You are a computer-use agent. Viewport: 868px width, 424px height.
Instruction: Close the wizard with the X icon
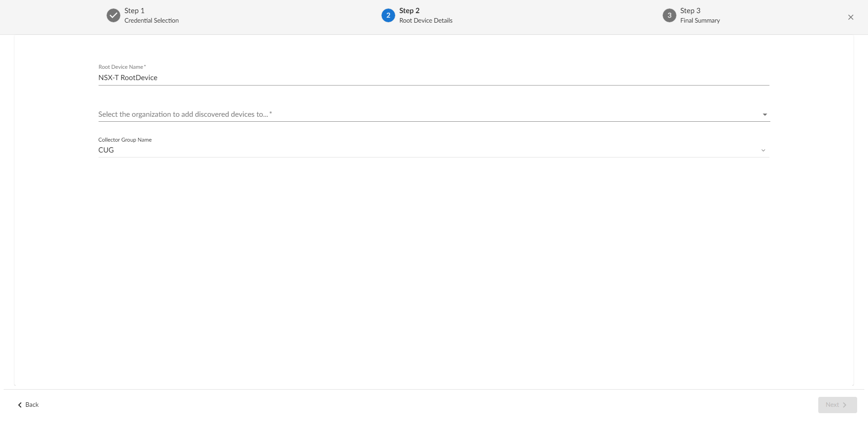[850, 17]
